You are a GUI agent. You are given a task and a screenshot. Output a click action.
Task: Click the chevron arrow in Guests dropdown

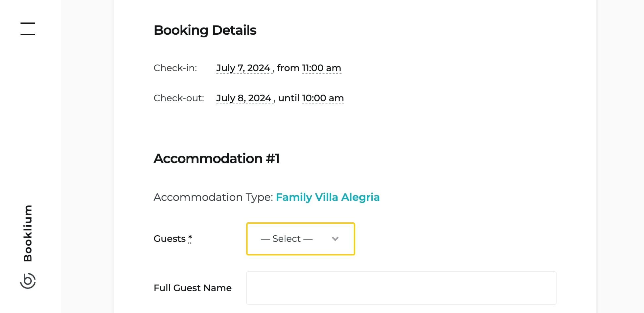[335, 239]
